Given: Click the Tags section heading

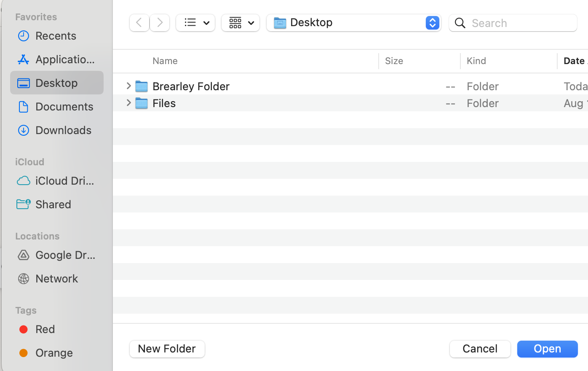Looking at the screenshot, I should point(26,310).
